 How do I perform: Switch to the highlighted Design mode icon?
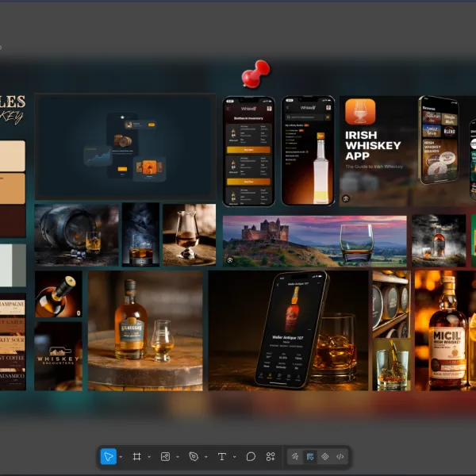[310, 456]
